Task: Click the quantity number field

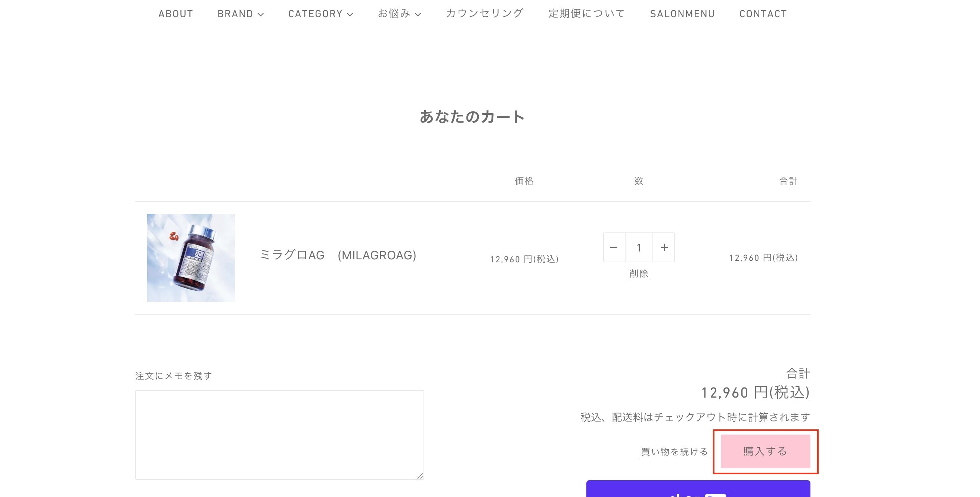Action: pos(639,247)
